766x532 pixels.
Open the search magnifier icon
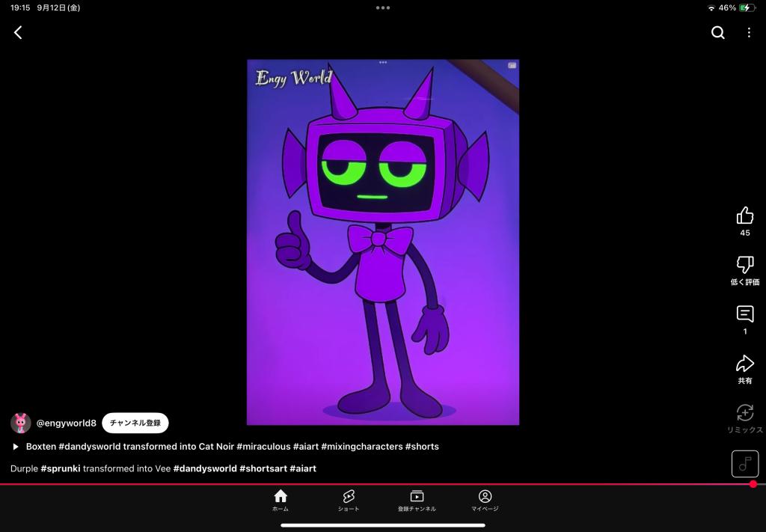point(717,32)
